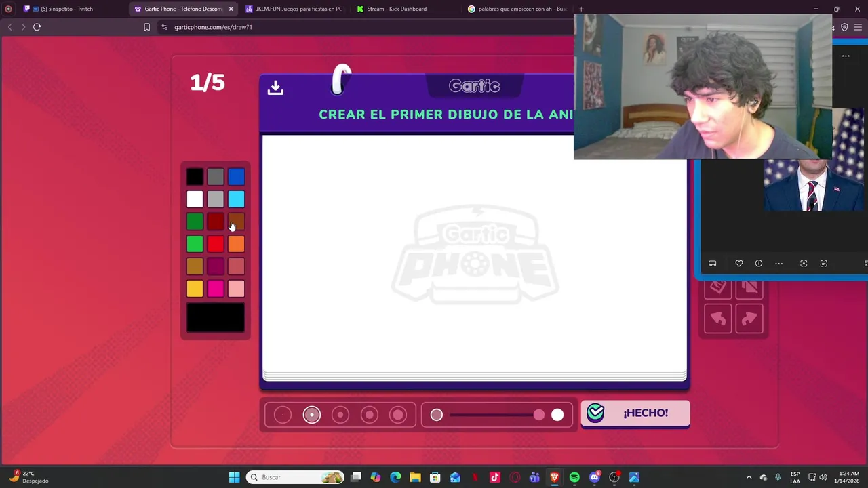Go back in browser history
The image size is (868, 488).
click(x=9, y=27)
